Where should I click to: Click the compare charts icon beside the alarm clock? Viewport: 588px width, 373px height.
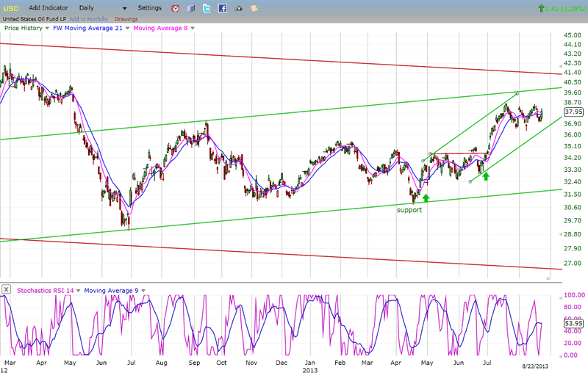[191, 8]
